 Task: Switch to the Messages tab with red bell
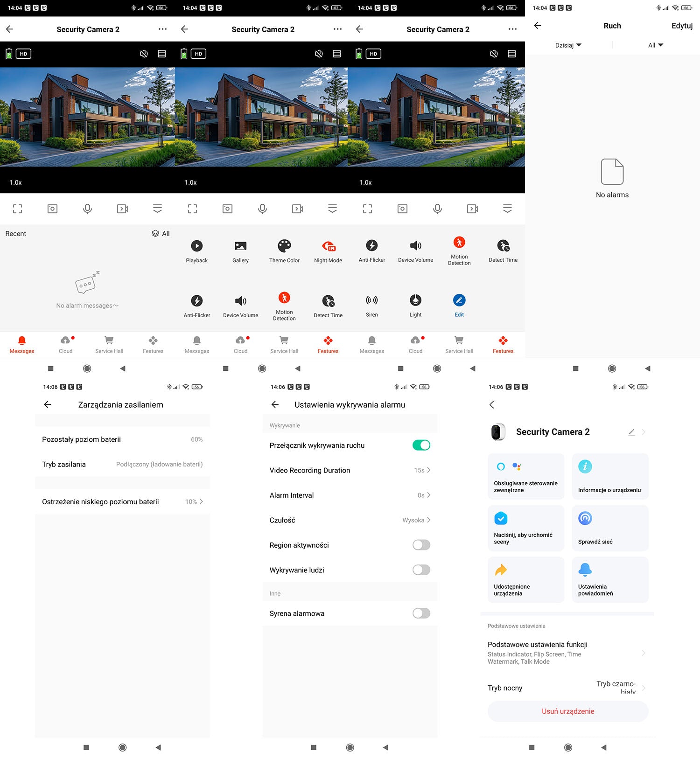click(22, 345)
